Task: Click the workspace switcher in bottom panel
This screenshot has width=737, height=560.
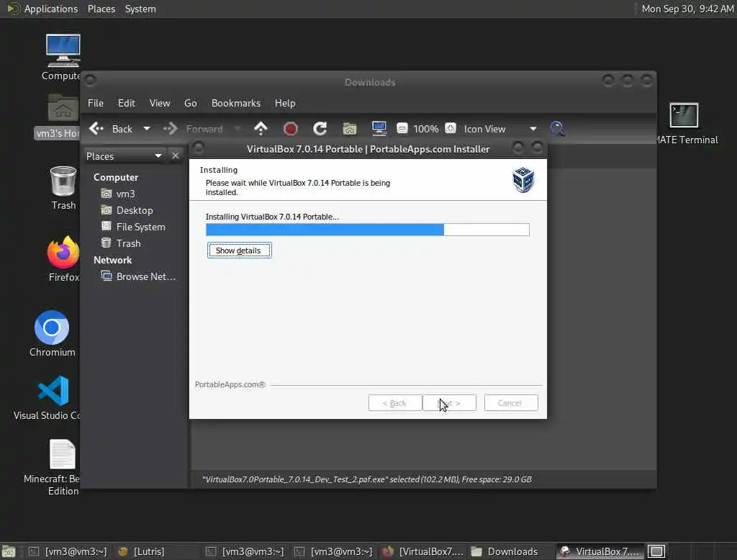Action: click(x=656, y=551)
